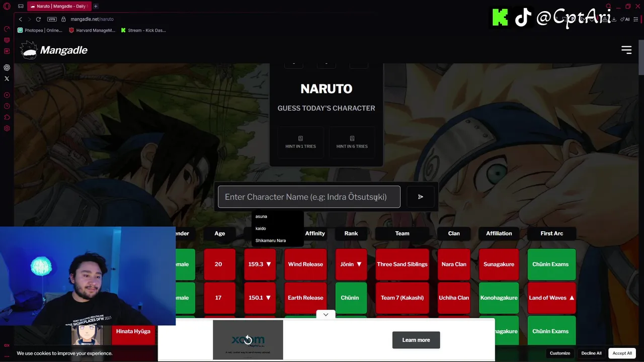
Task: Click the Team 7 (Kakashi) cell
Action: tap(402, 298)
